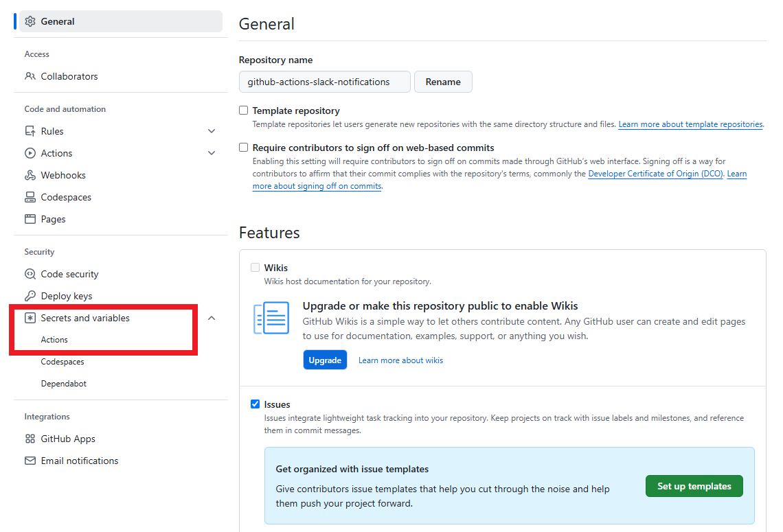Screen dimensions: 783x532
Task: Select Actions under Secrets and variables
Action: [54, 340]
